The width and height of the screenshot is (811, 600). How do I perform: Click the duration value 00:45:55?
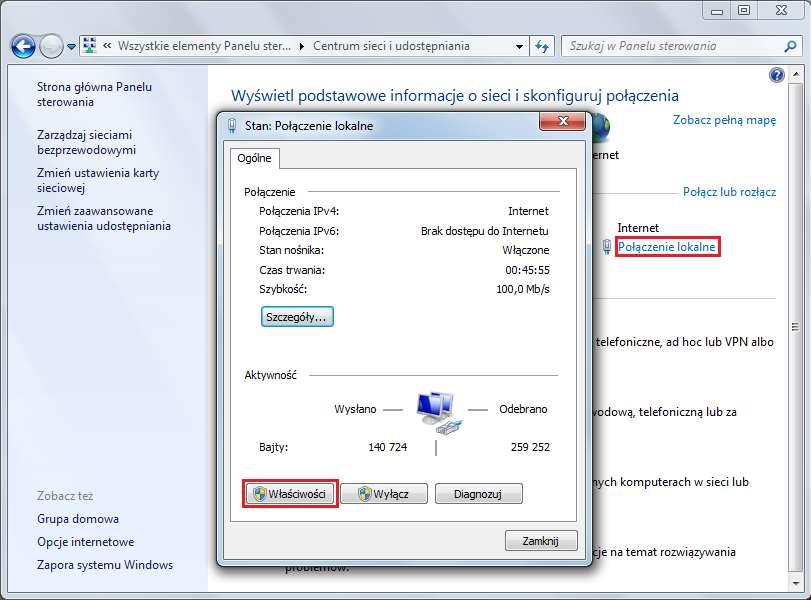[527, 270]
